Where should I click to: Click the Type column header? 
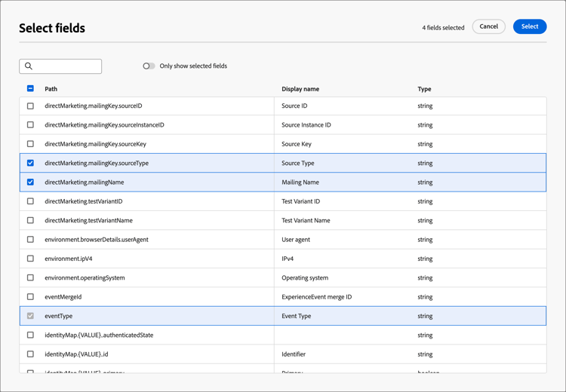[x=424, y=89]
